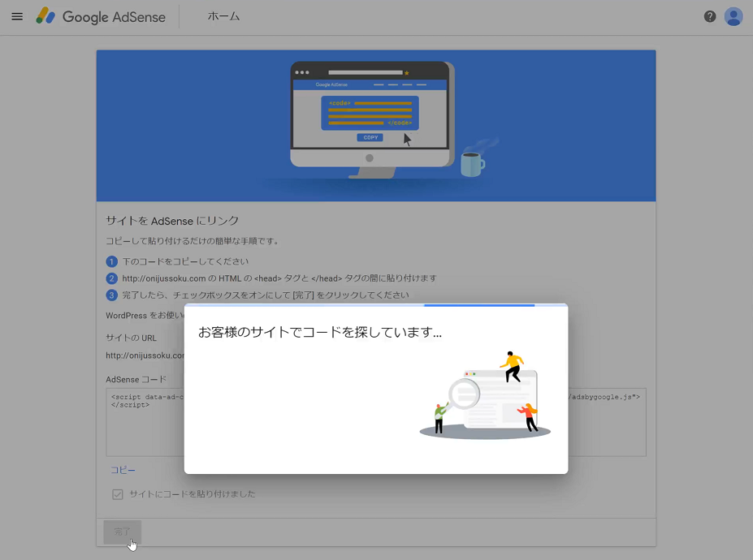The image size is (753, 560).
Task: Open the help question mark icon
Action: pos(710,17)
